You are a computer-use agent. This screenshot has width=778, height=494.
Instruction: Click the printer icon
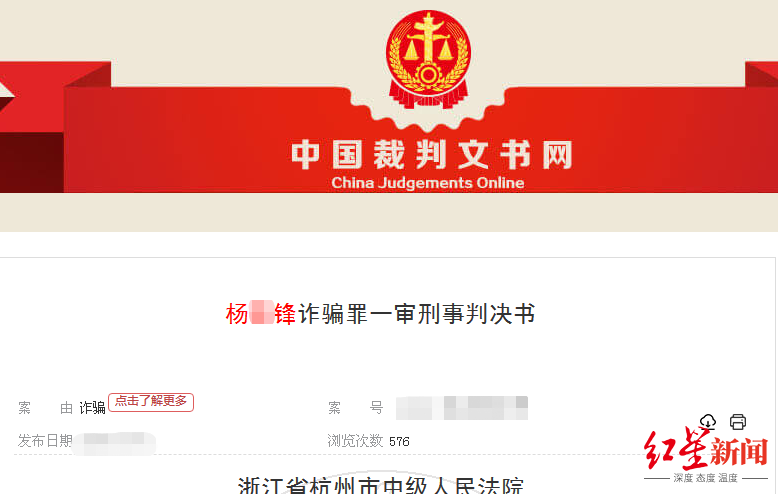pyautogui.click(x=738, y=422)
